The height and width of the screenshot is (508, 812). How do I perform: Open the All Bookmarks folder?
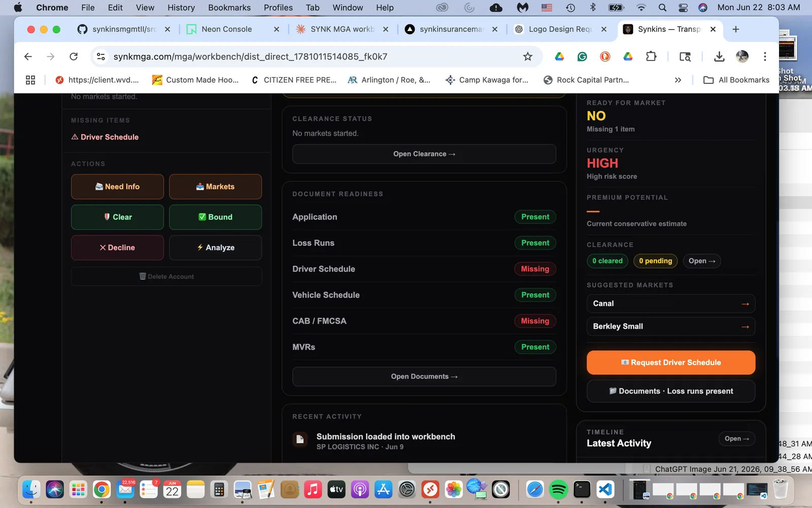pyautogui.click(x=737, y=80)
